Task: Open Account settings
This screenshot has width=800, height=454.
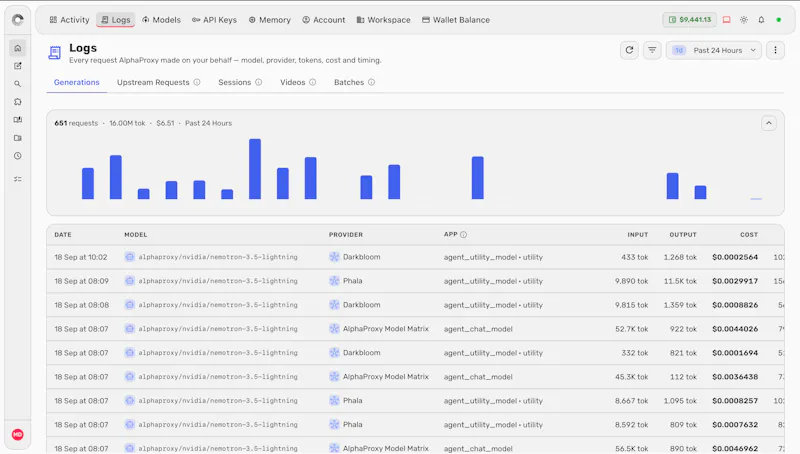Action: (323, 20)
